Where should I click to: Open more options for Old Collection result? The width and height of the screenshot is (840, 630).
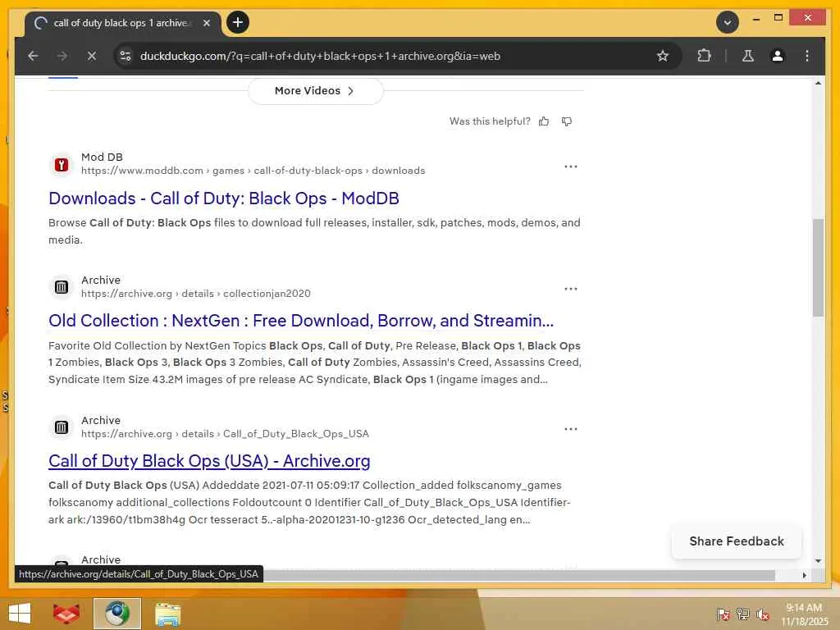(571, 290)
